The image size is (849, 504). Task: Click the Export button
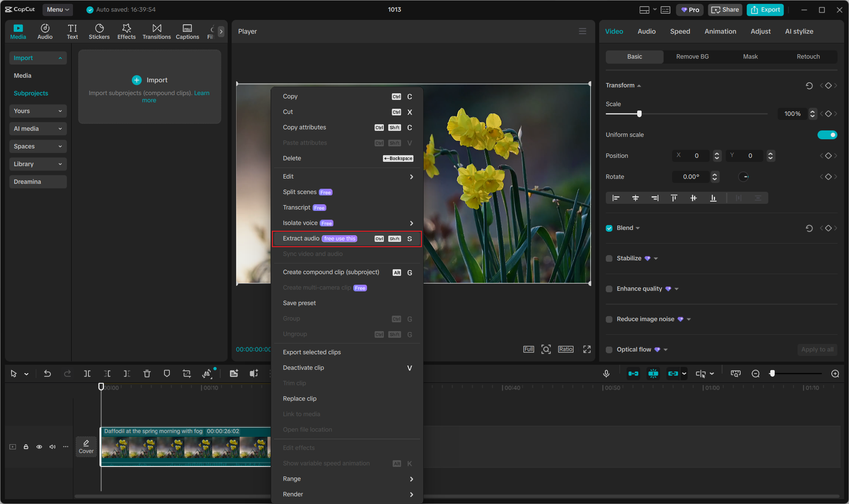tap(765, 10)
